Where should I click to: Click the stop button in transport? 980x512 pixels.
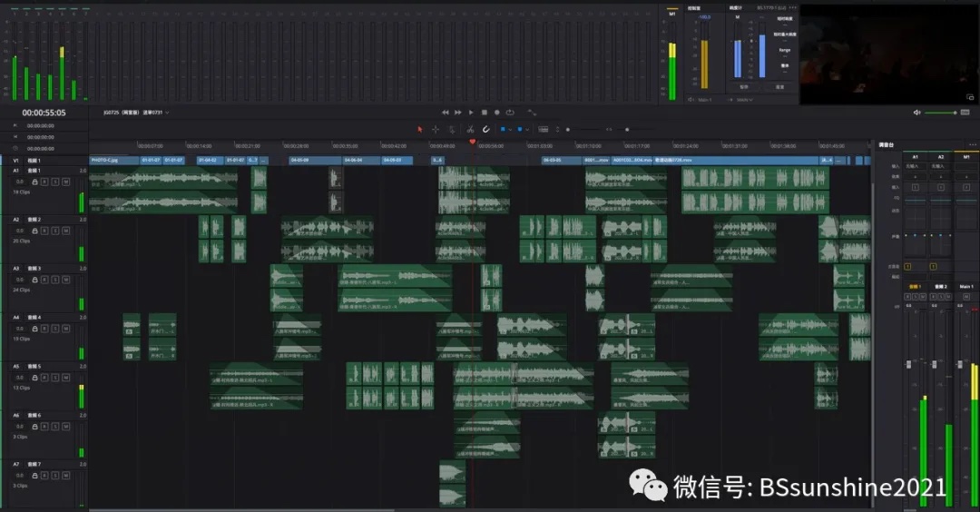coord(484,112)
